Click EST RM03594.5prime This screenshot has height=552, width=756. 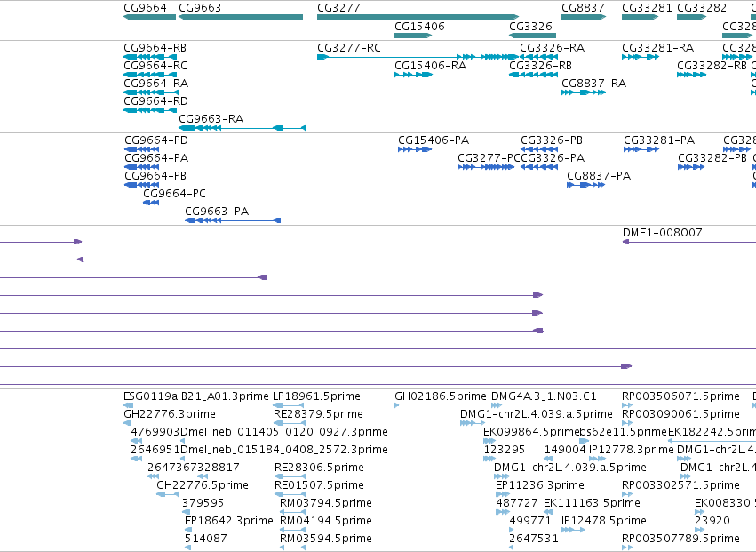click(x=325, y=539)
